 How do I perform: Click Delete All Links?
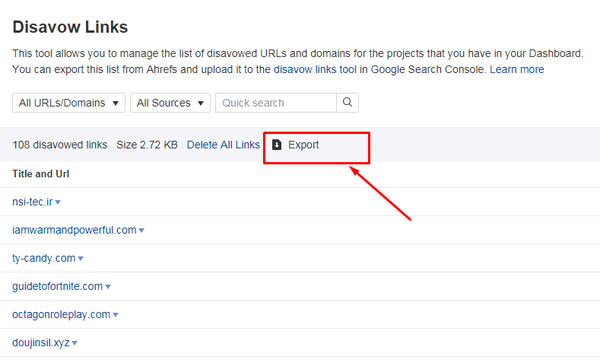tap(223, 145)
